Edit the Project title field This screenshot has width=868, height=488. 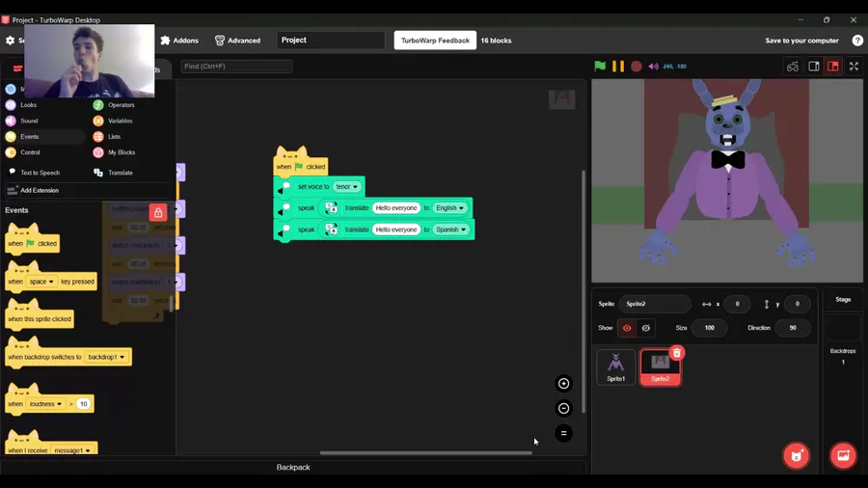click(331, 40)
